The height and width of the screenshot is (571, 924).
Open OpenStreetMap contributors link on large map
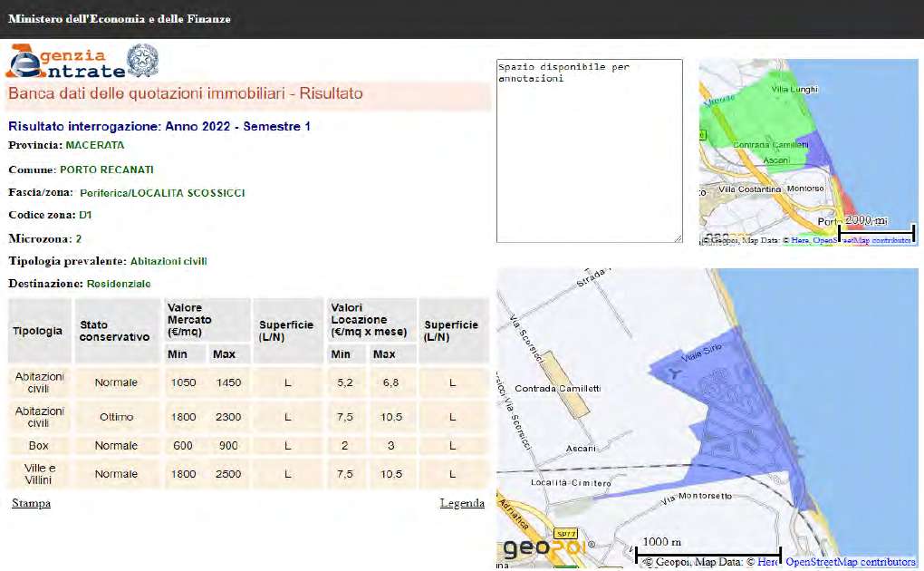850,562
